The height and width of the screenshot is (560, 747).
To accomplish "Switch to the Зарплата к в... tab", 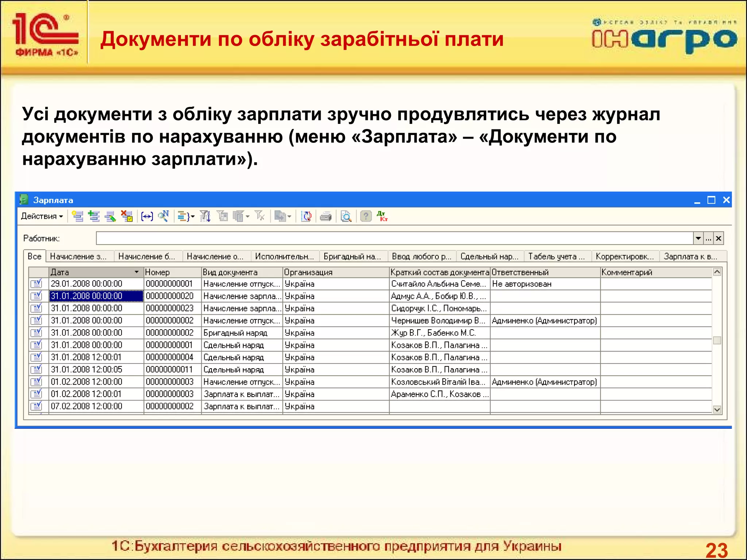I will coord(693,257).
